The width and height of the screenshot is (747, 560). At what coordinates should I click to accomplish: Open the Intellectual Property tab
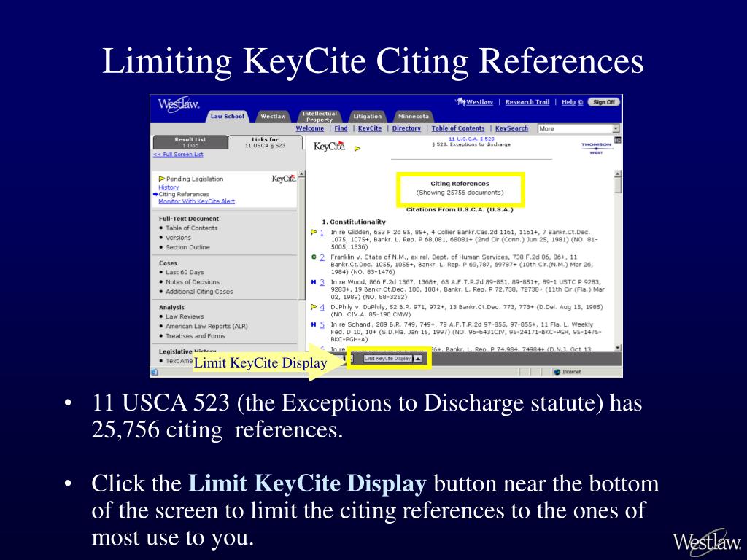coord(320,116)
